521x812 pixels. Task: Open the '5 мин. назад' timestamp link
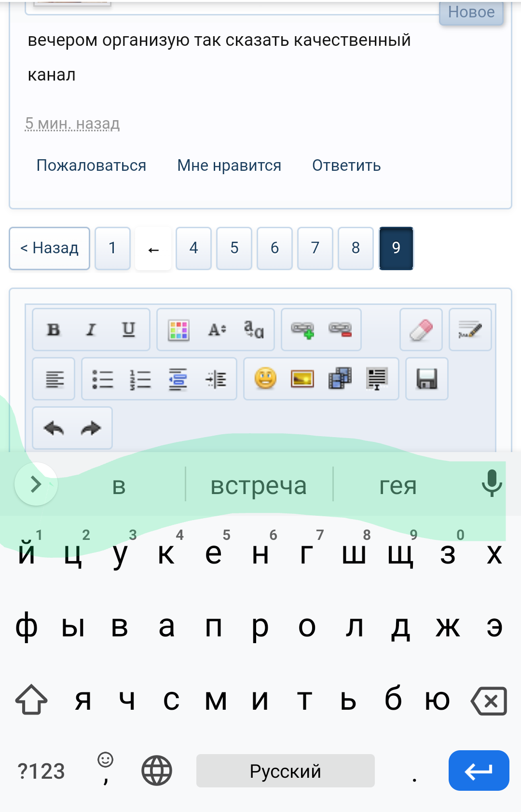tap(72, 124)
